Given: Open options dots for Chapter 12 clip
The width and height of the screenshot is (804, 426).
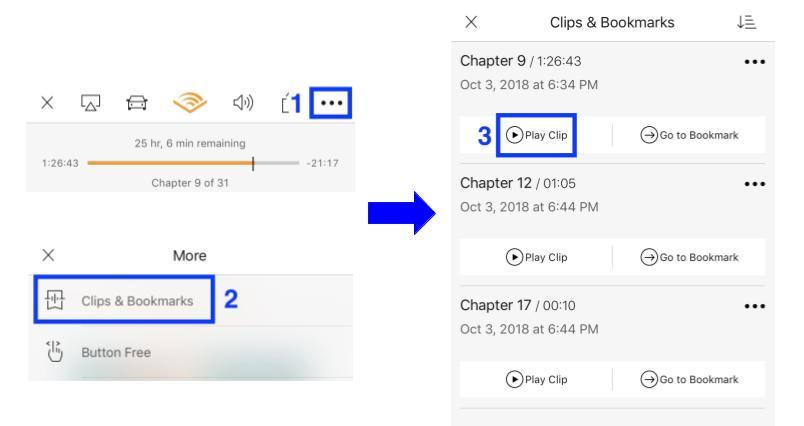Looking at the screenshot, I should 754,184.
